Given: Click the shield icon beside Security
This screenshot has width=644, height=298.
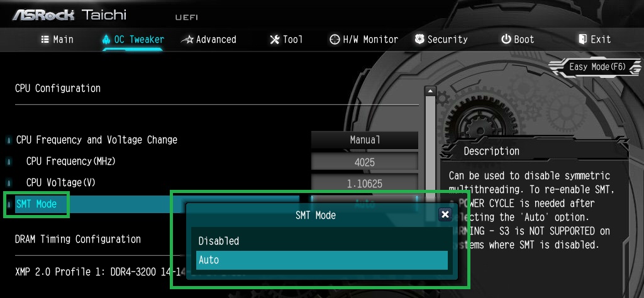Looking at the screenshot, I should pos(419,40).
